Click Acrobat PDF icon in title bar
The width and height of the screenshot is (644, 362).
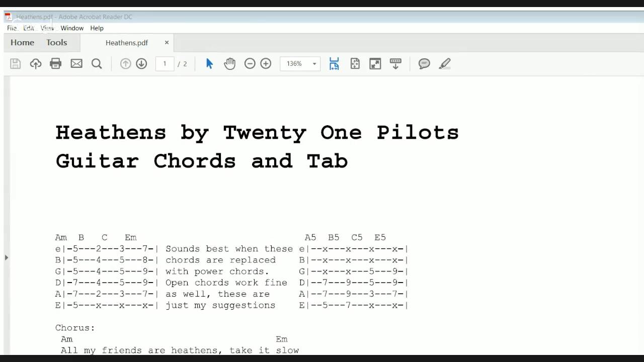pos(8,17)
